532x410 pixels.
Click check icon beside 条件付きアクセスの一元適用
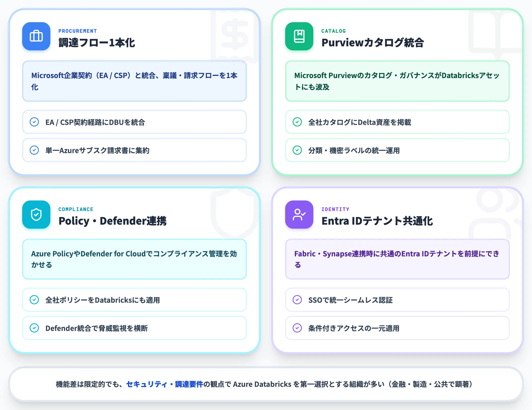[297, 328]
